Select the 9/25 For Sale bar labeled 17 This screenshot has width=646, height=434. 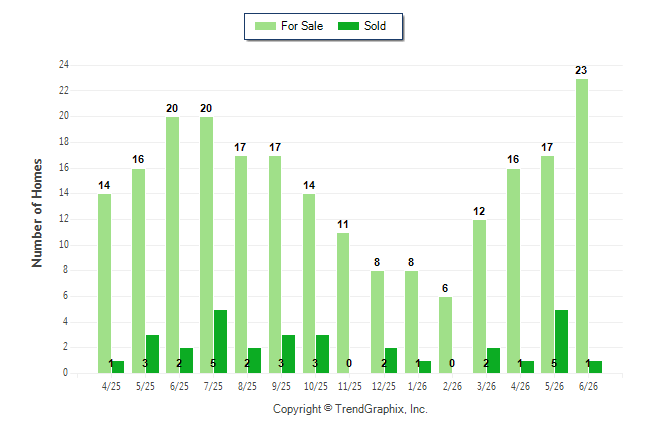[x=275, y=265]
